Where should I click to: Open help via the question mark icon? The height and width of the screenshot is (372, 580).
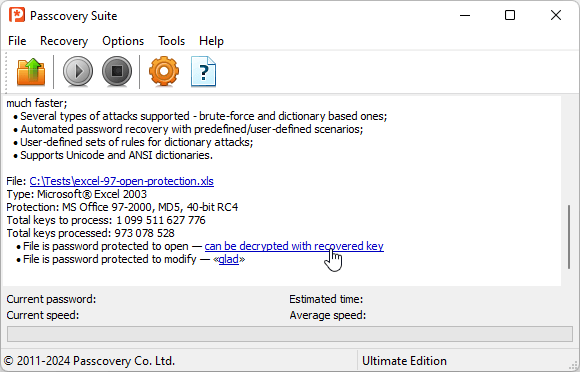coord(203,72)
